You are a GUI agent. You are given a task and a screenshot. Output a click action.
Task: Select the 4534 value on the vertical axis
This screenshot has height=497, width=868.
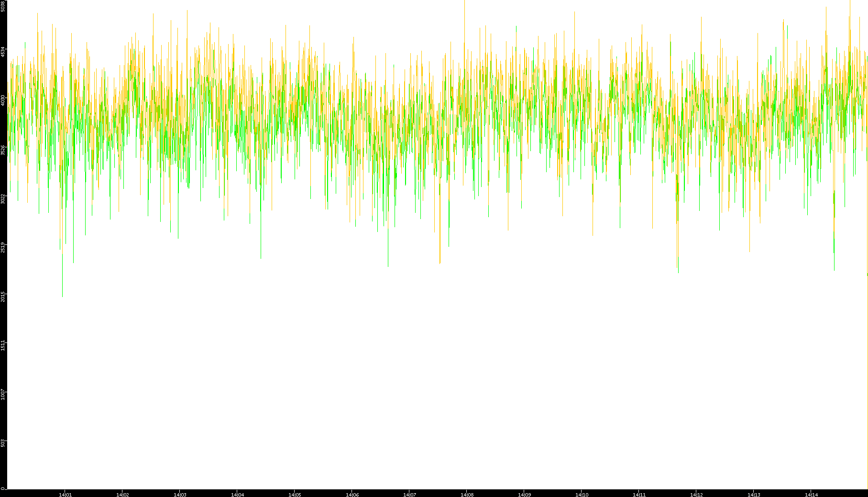coord(3,52)
